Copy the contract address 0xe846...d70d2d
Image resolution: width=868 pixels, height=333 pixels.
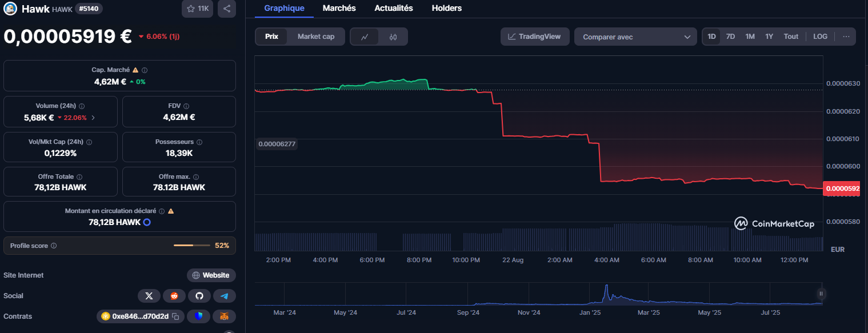(176, 316)
